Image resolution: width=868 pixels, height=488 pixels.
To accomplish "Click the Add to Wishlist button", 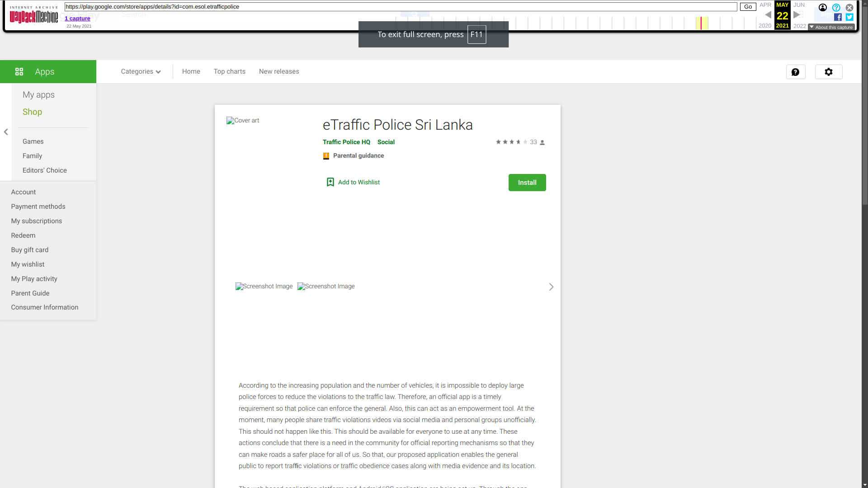I will [352, 182].
